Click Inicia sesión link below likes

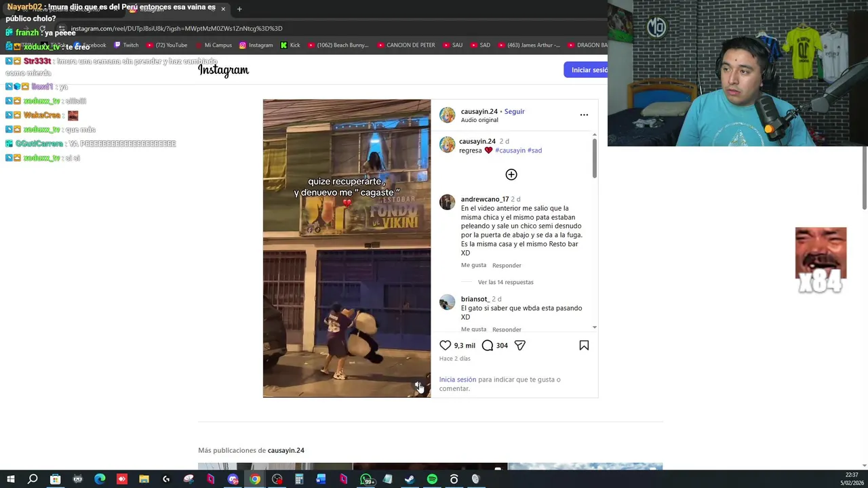458,380
